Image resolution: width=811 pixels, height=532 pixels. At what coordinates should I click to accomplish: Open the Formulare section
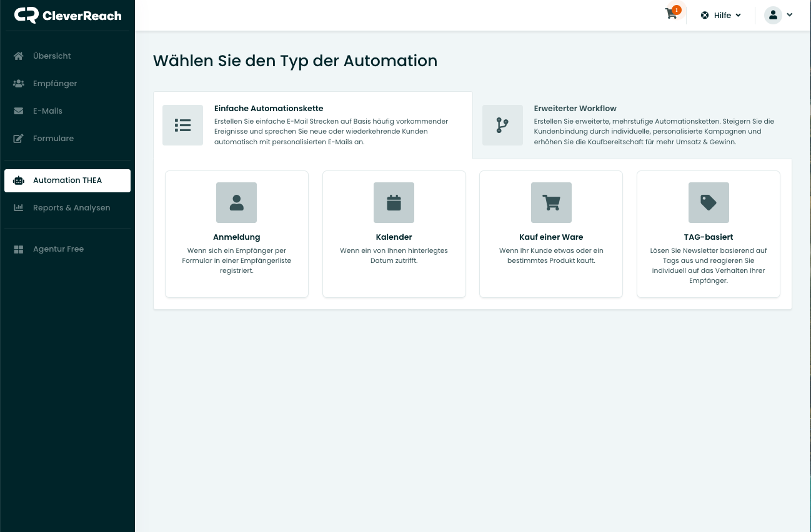(x=53, y=138)
